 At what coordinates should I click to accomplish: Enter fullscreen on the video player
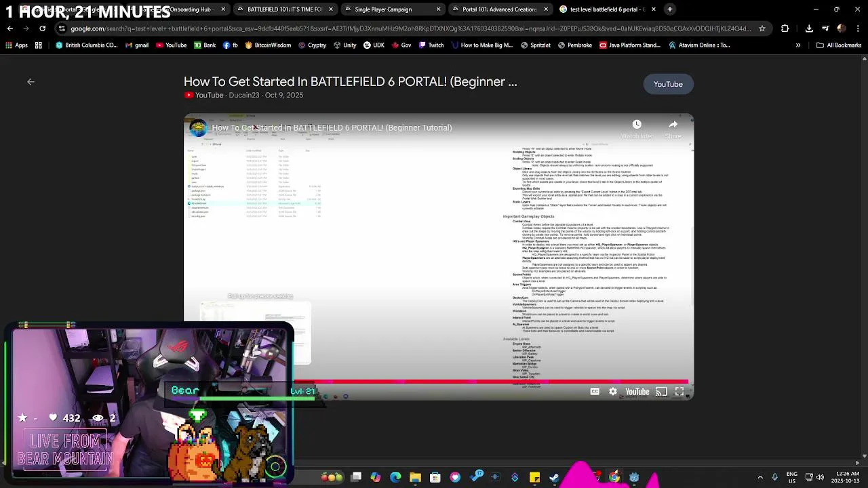pos(679,391)
